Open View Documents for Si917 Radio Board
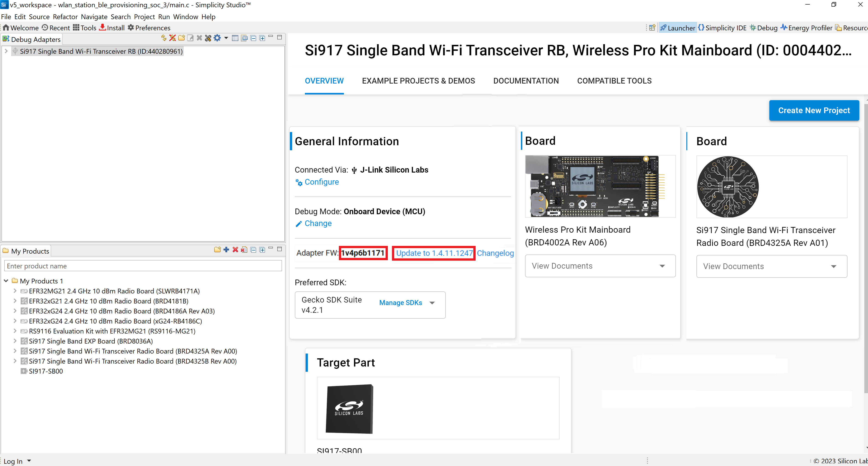The image size is (868, 466). (x=772, y=266)
